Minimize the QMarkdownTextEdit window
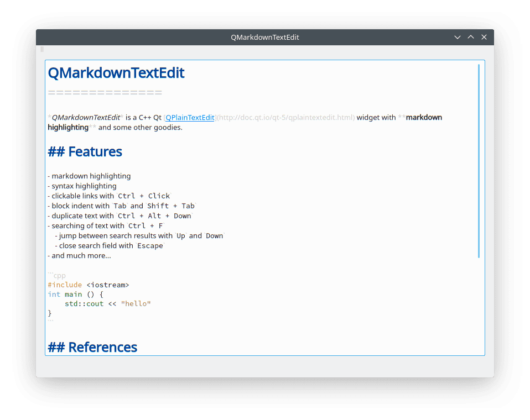 [458, 37]
